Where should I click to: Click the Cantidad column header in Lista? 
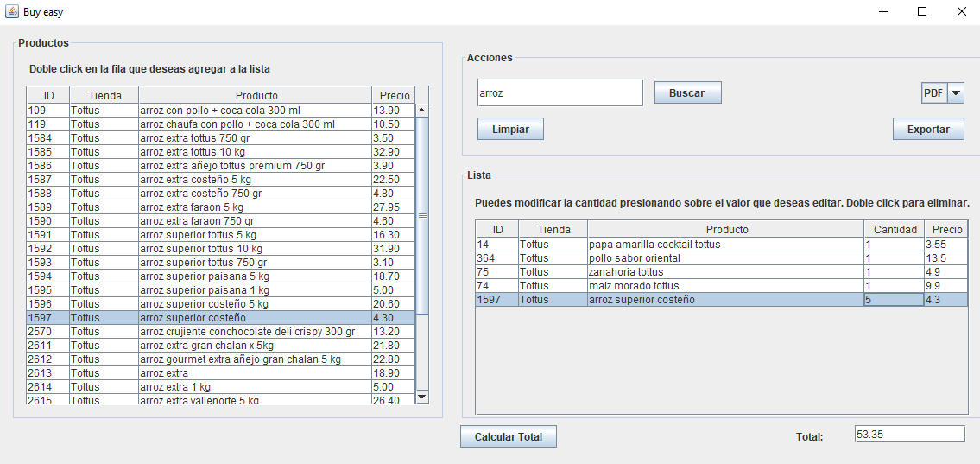[x=895, y=229]
